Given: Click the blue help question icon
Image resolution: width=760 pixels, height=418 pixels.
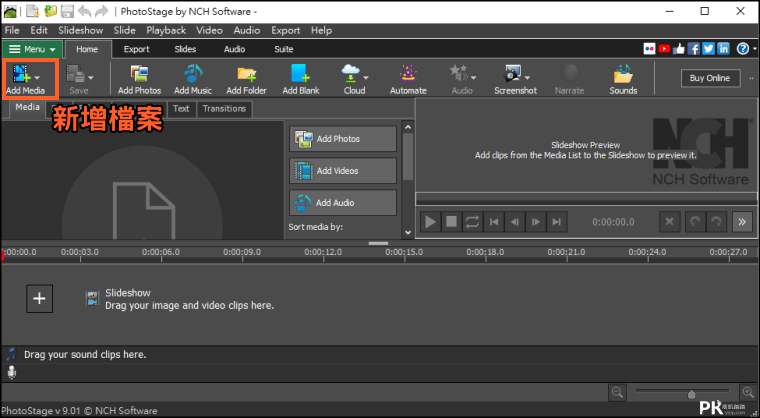Looking at the screenshot, I should (x=743, y=48).
